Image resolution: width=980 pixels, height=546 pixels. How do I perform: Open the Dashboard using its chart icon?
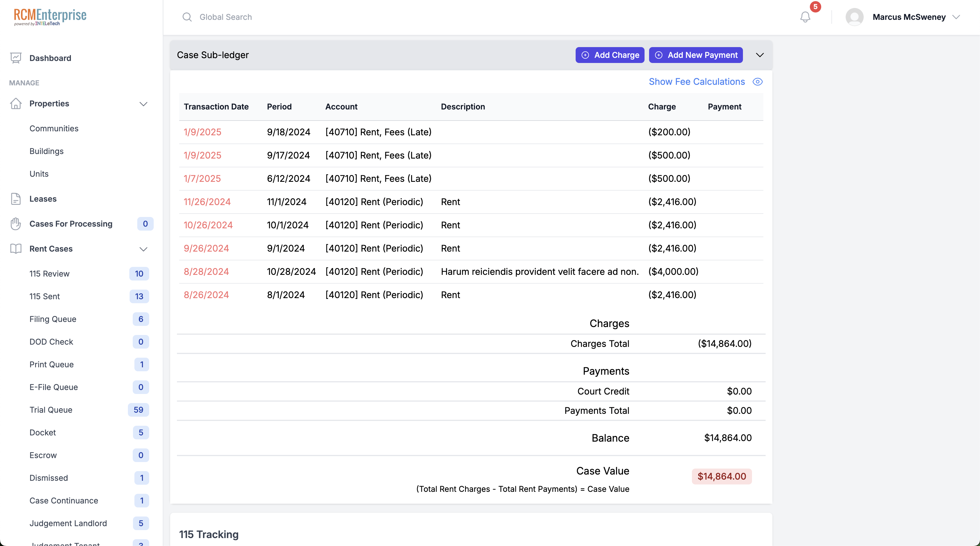[x=16, y=58]
